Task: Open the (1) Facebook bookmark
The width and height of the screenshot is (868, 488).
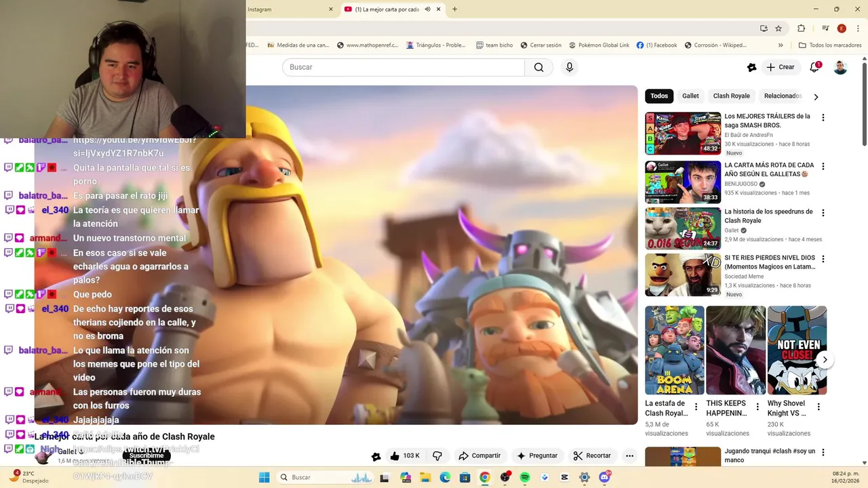Action: tap(656, 45)
